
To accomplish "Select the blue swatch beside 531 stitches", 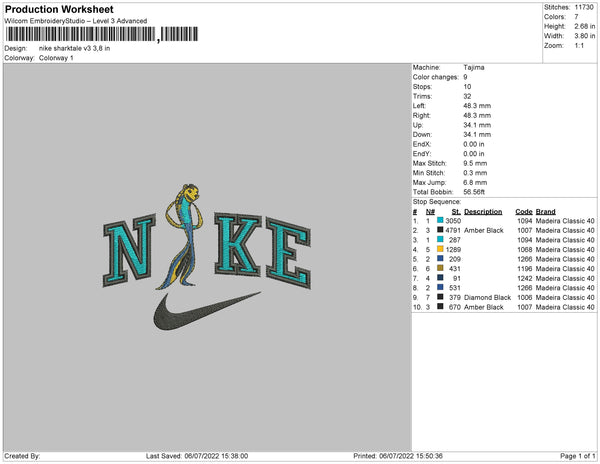I will 440,287.
